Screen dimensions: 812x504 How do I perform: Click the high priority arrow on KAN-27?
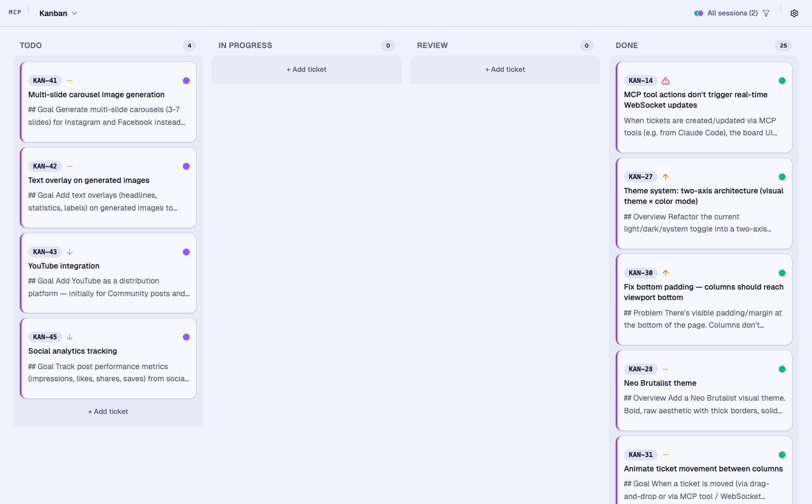666,177
